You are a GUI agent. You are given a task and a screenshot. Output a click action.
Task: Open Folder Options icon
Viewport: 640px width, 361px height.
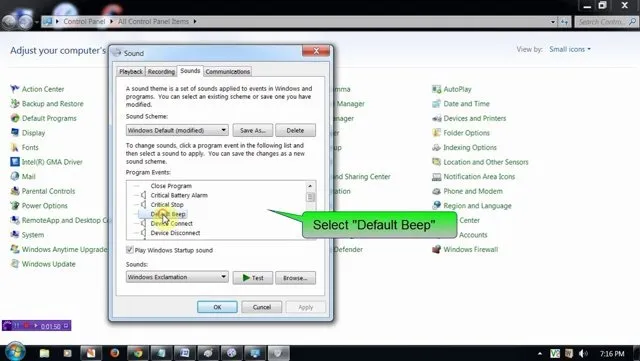[437, 133]
